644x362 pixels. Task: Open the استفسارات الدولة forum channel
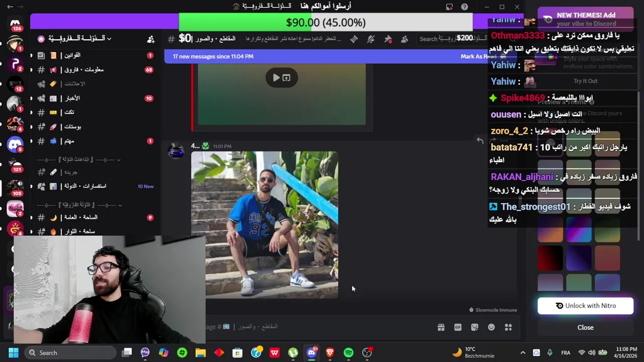point(96,187)
